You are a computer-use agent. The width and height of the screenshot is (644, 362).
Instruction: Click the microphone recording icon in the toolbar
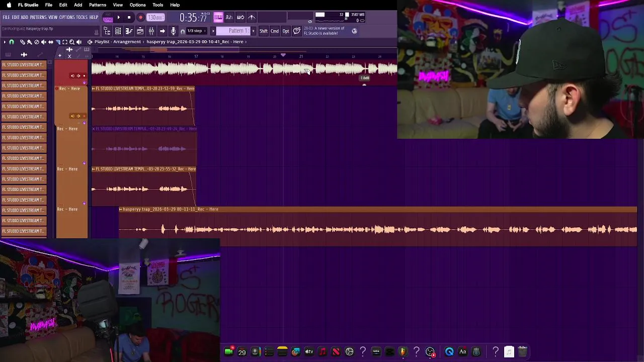click(x=173, y=31)
